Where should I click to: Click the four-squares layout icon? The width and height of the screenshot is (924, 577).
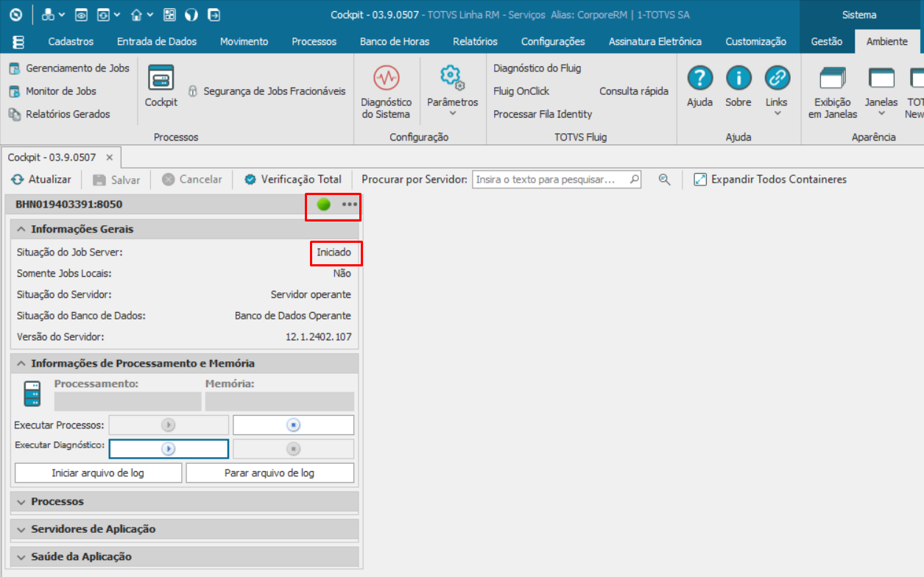point(169,15)
